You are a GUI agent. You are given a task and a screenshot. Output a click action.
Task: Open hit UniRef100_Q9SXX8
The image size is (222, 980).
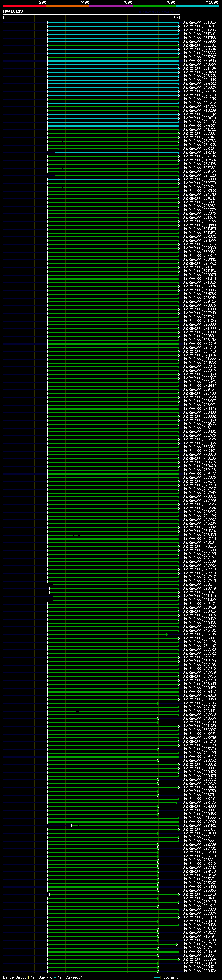click(199, 76)
